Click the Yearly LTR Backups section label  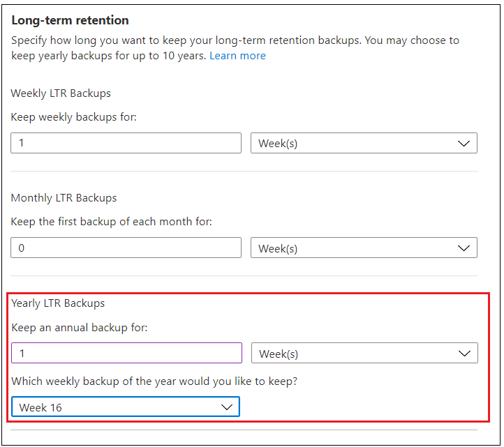click(x=58, y=303)
